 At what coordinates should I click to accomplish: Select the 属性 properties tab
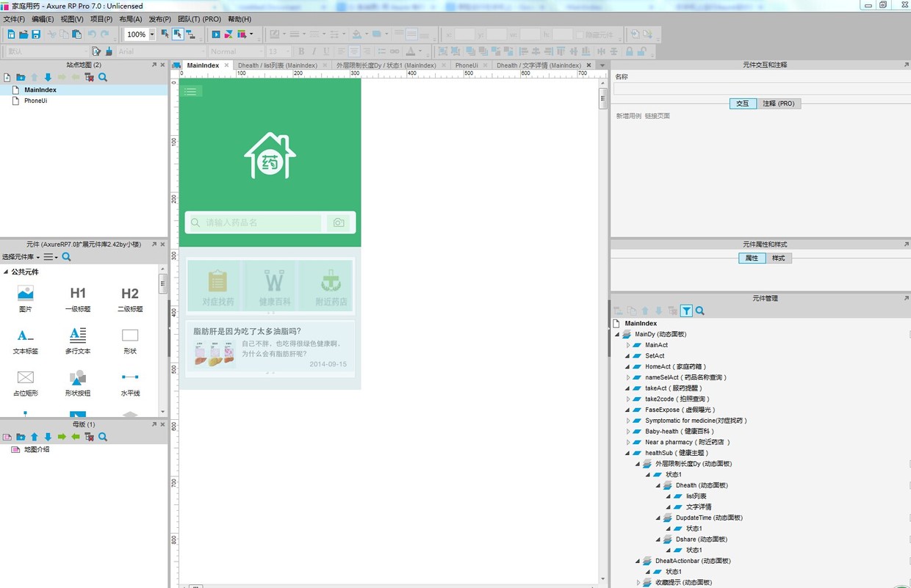pyautogui.click(x=752, y=258)
